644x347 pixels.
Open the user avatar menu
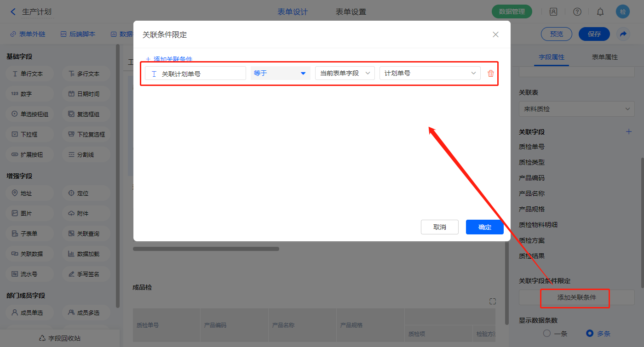coord(623,12)
